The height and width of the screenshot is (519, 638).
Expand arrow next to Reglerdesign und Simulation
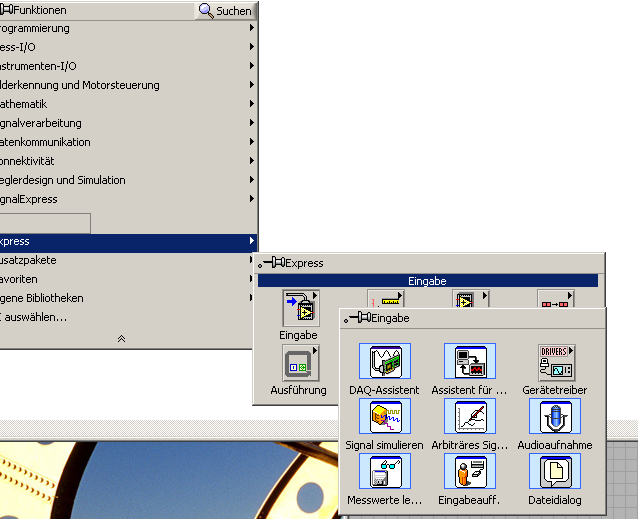tap(252, 179)
